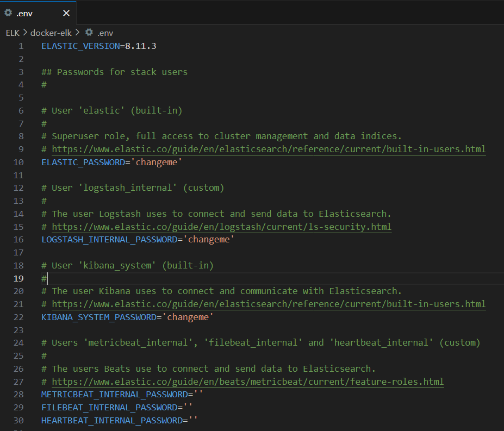Screen dimensions: 504x431
Task: Close the .env tab
Action: (66, 13)
